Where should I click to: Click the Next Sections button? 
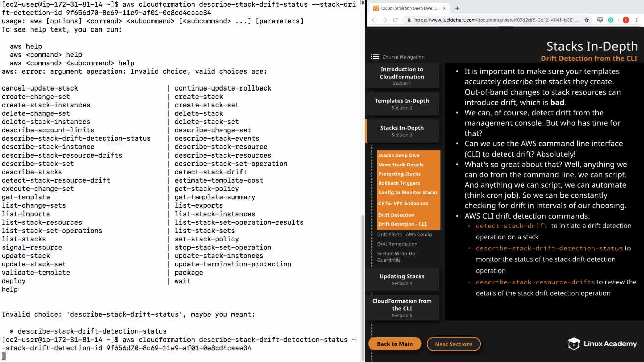click(x=453, y=344)
